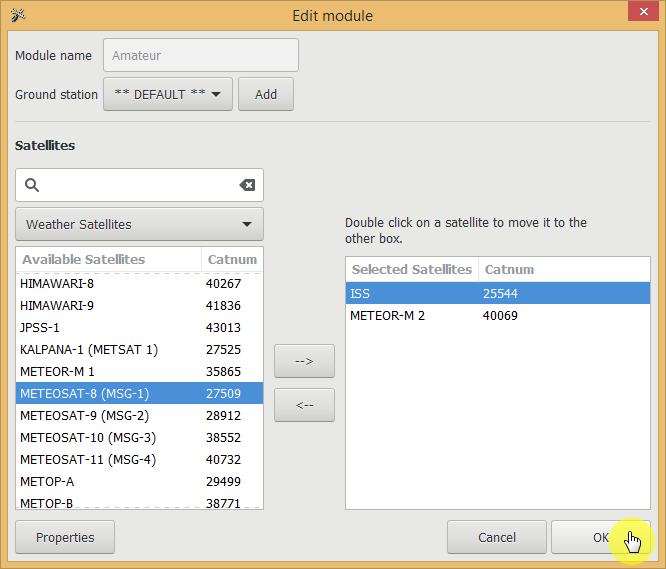Click the magnifier search icon
The width and height of the screenshot is (666, 569).
click(x=31, y=185)
